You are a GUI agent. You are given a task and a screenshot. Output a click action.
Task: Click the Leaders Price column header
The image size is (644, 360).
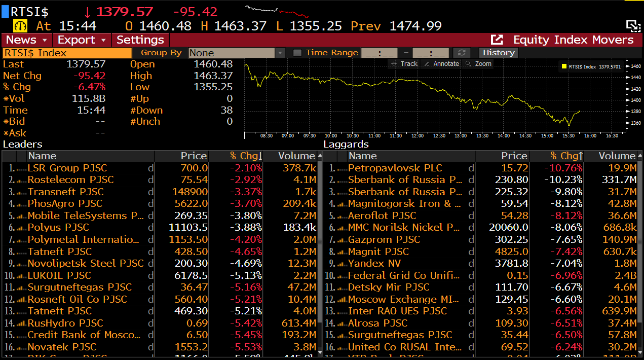point(181,156)
